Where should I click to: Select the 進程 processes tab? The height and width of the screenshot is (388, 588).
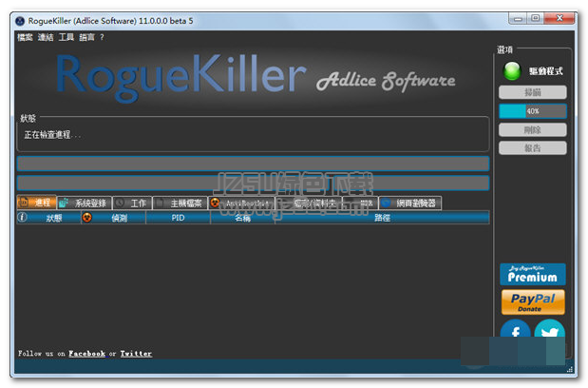(36, 203)
